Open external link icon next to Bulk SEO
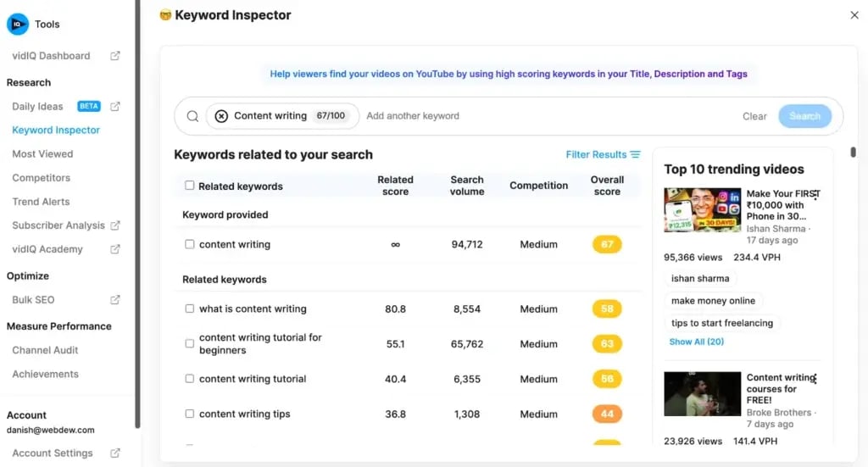 [x=115, y=300]
